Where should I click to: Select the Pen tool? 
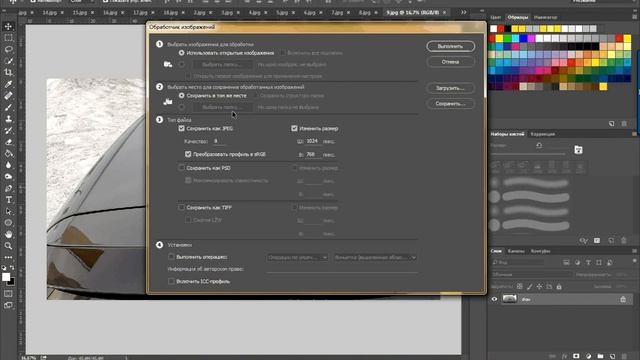pos(9,188)
